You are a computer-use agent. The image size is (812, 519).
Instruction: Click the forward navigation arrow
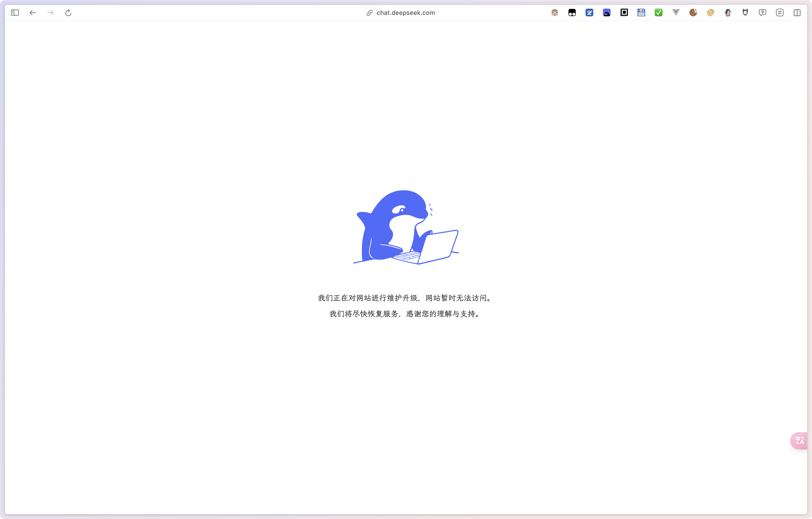pyautogui.click(x=50, y=13)
